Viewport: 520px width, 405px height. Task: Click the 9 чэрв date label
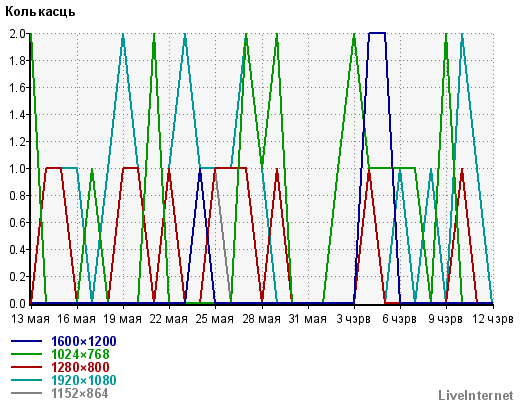coord(446,319)
